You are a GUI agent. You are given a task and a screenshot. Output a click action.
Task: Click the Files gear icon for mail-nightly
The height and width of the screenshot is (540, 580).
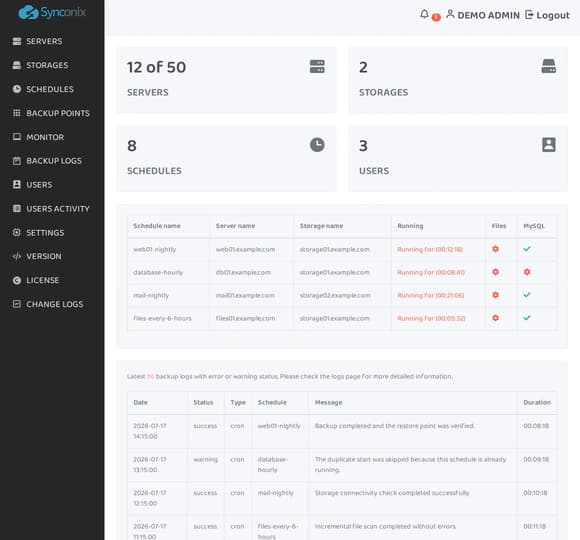(x=496, y=295)
